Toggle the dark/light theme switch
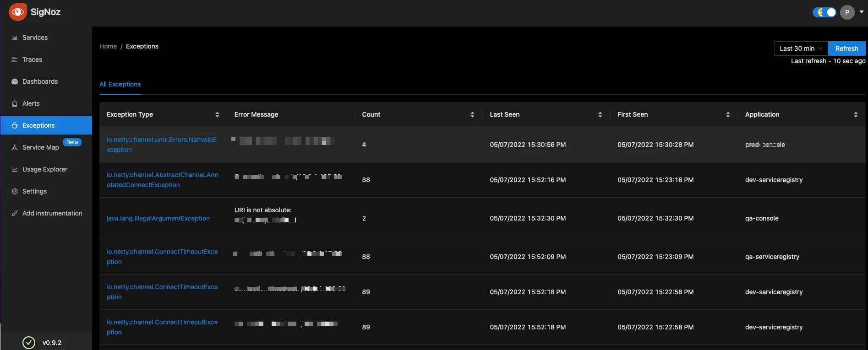Image resolution: width=868 pixels, height=350 pixels. click(824, 12)
